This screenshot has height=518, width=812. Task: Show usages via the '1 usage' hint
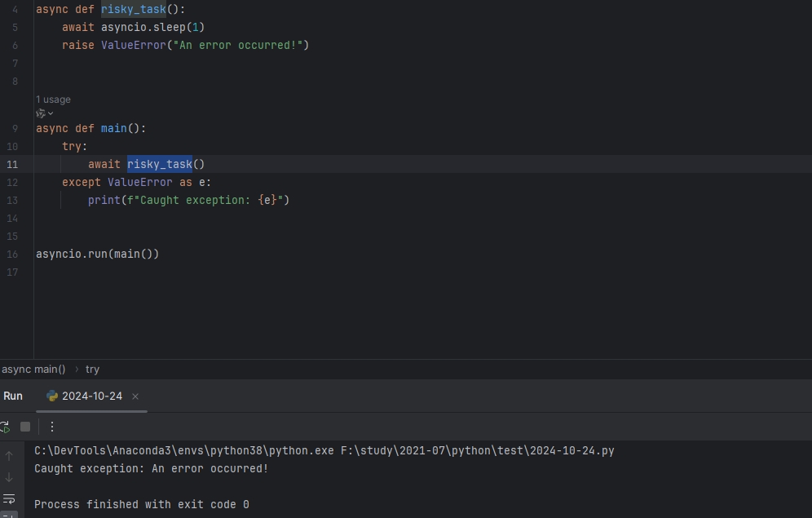53,100
